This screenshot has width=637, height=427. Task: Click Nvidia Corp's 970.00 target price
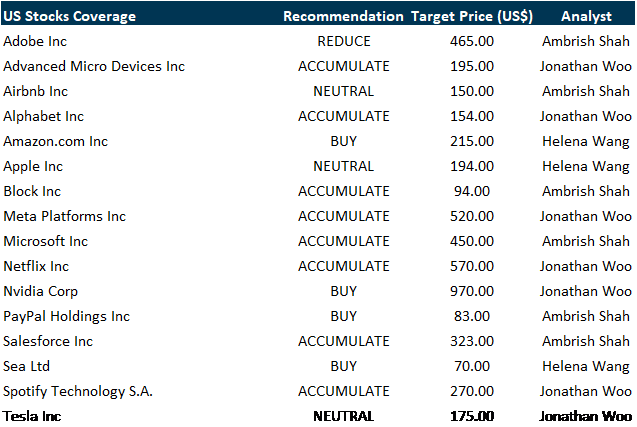[x=472, y=291]
